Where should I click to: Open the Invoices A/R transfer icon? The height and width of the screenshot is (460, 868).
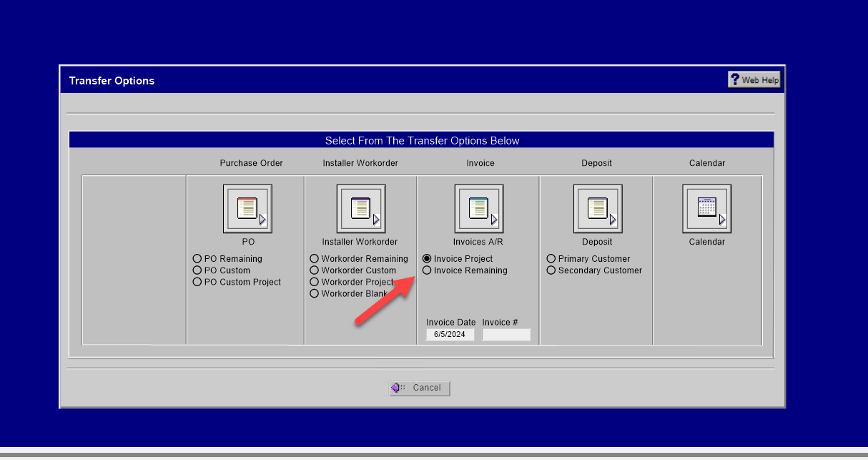tap(478, 209)
